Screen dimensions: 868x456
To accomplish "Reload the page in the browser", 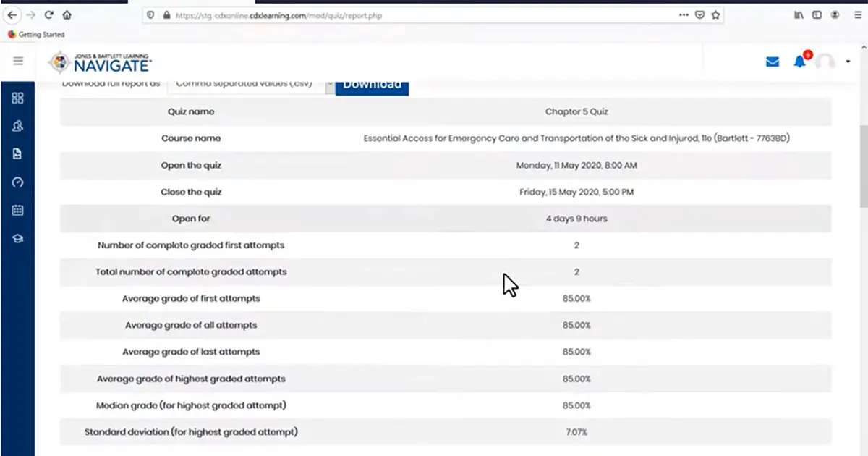I will 49,14.
